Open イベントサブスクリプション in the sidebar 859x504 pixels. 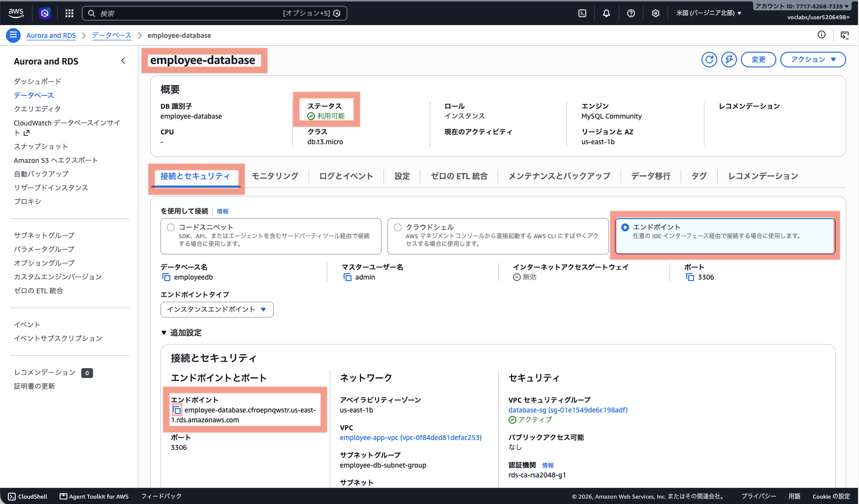click(58, 338)
